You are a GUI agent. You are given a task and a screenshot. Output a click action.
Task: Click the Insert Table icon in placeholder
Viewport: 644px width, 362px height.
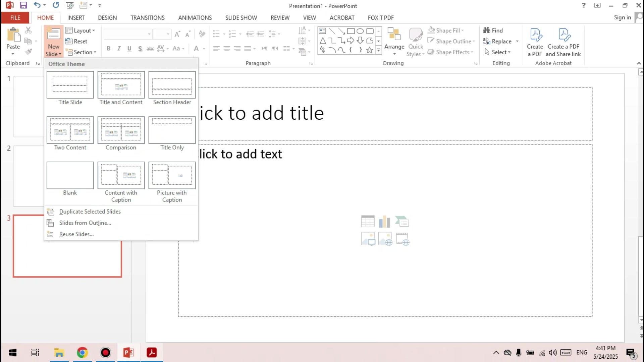[368, 222]
